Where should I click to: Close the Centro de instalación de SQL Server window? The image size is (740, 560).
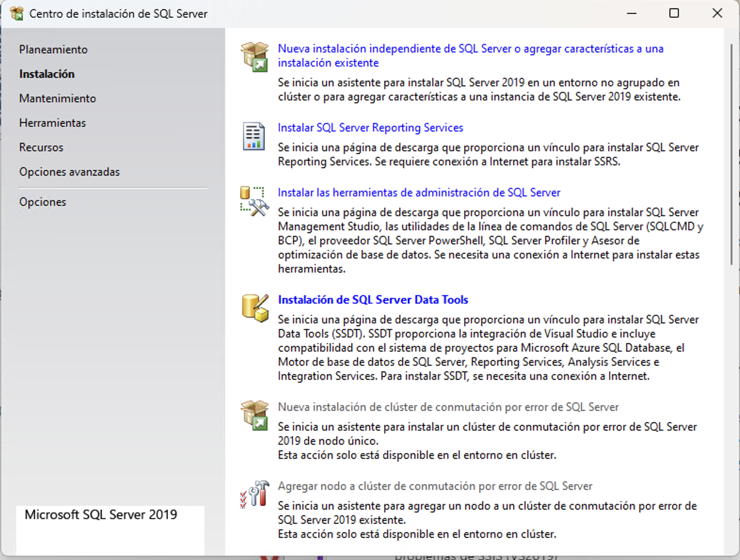click(717, 13)
